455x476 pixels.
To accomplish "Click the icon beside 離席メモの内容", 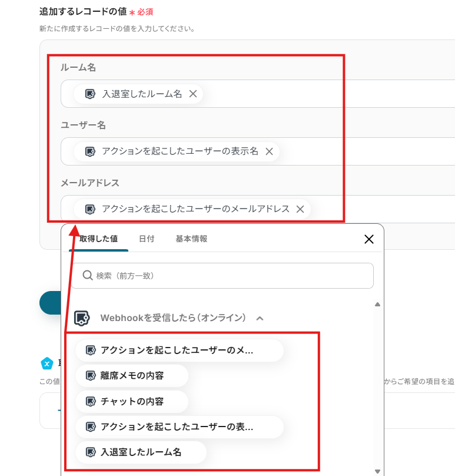I will coord(91,376).
